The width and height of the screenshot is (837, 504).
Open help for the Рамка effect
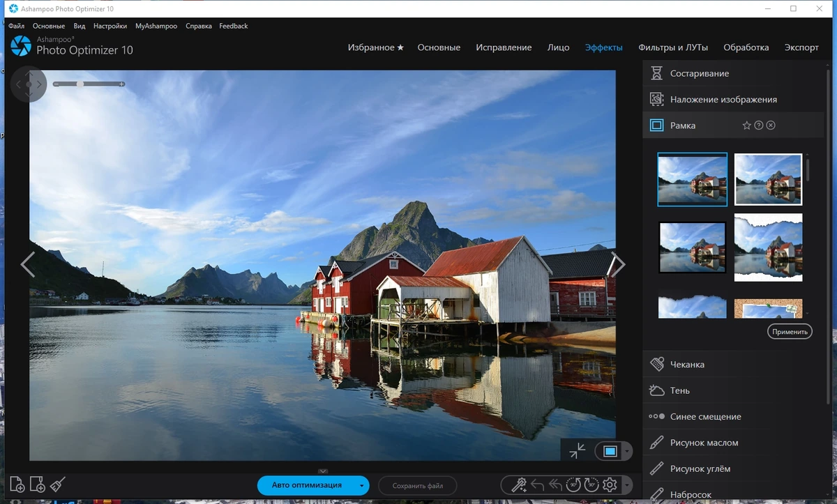click(x=759, y=125)
